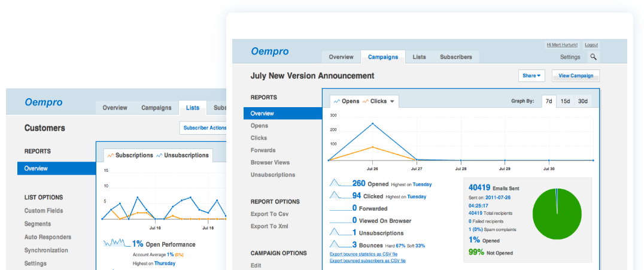Open the Share dropdown
644x270 pixels.
(531, 76)
